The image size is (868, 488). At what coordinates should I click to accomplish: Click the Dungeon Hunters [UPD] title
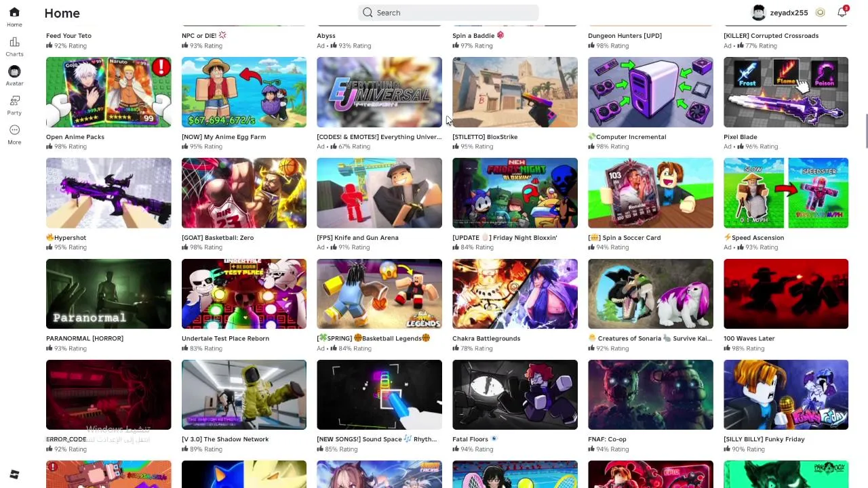pyautogui.click(x=625, y=36)
